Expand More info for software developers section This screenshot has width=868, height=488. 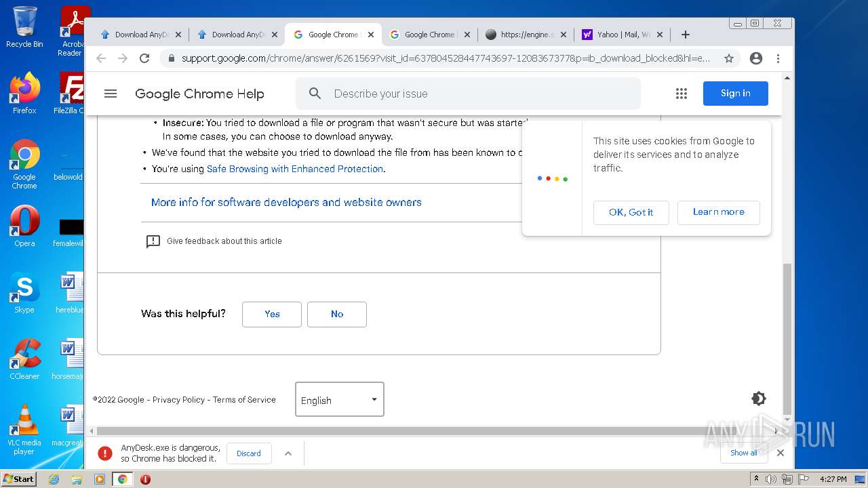(x=286, y=203)
